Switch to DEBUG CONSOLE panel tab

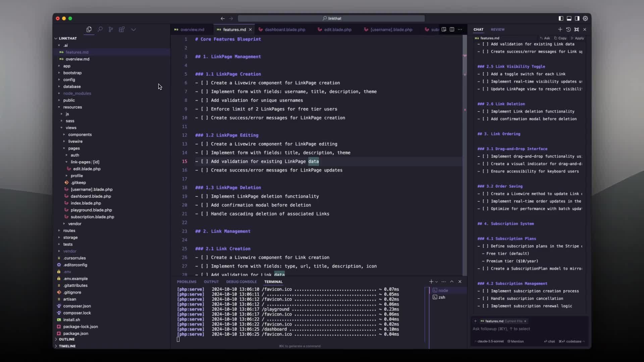241,282
